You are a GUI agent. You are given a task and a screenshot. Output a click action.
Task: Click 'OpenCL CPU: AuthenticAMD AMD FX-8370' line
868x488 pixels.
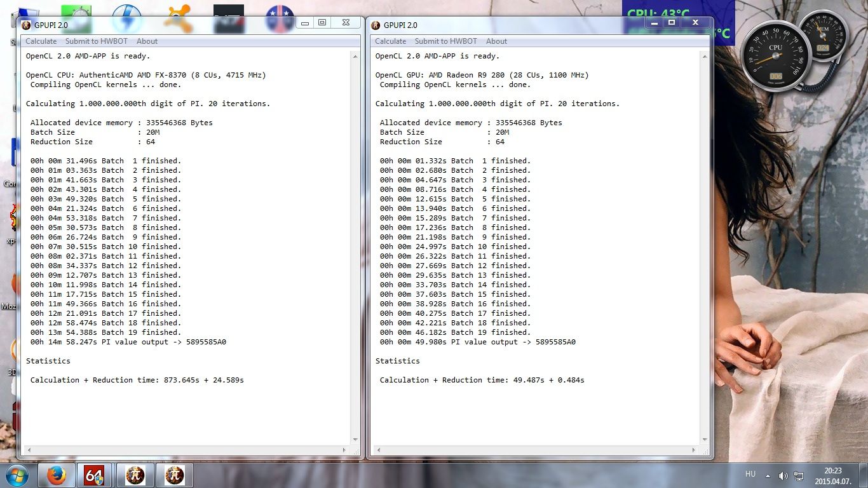pos(146,75)
